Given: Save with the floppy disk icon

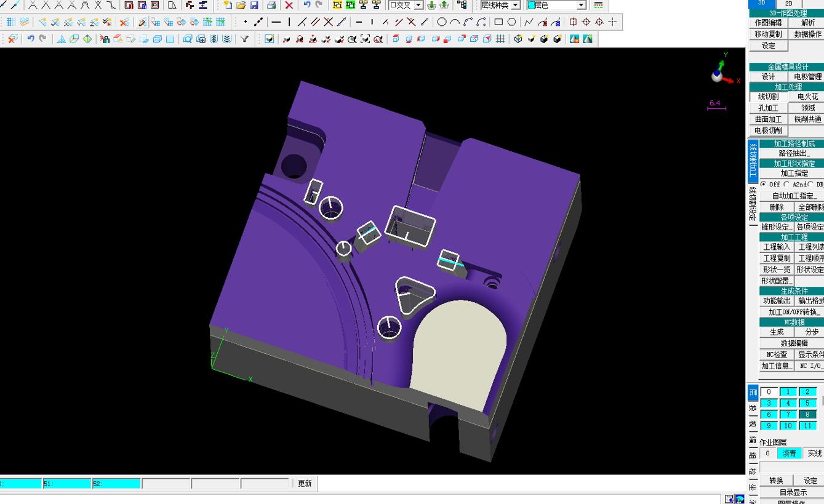Looking at the screenshot, I should coord(254,5).
